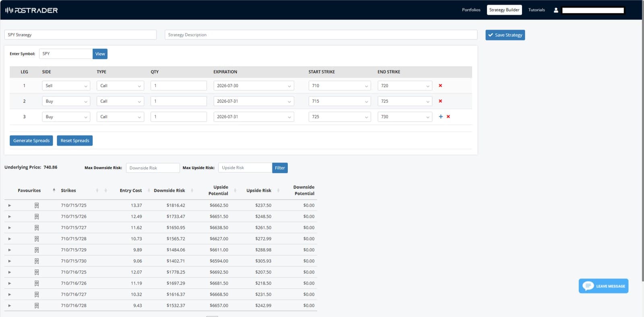Expand the 710/716/726 row
The height and width of the screenshot is (317, 644).
click(10, 284)
